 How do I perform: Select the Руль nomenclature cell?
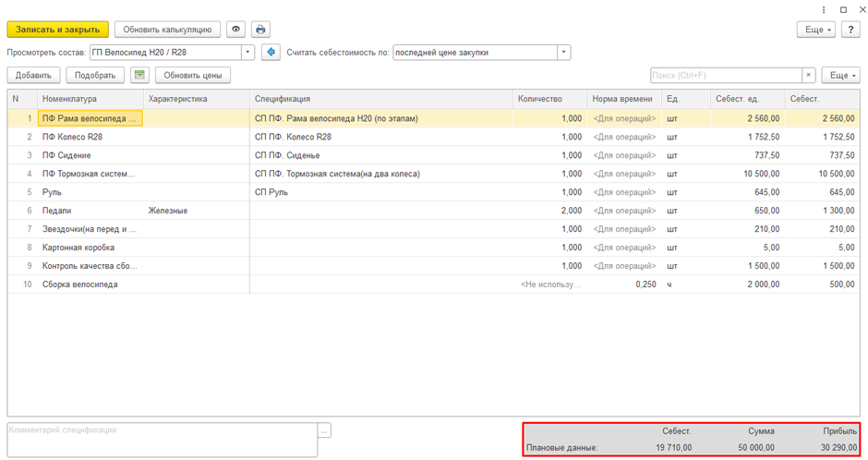point(90,192)
